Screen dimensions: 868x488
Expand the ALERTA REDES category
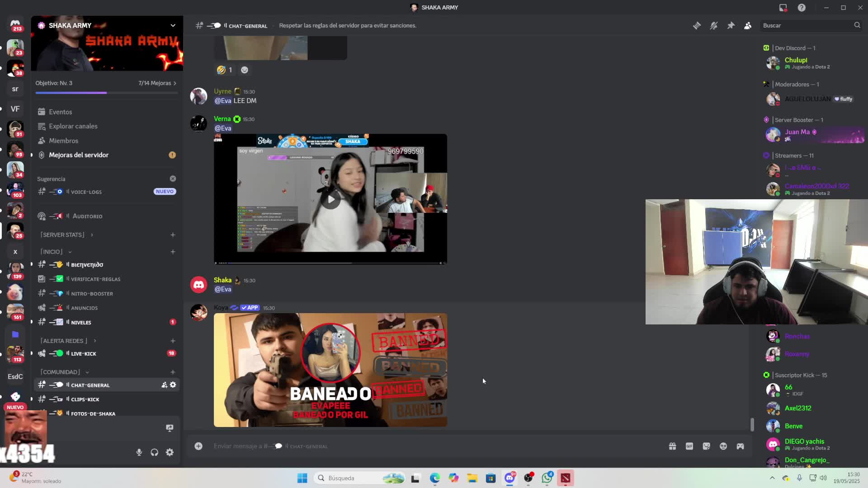click(68, 341)
